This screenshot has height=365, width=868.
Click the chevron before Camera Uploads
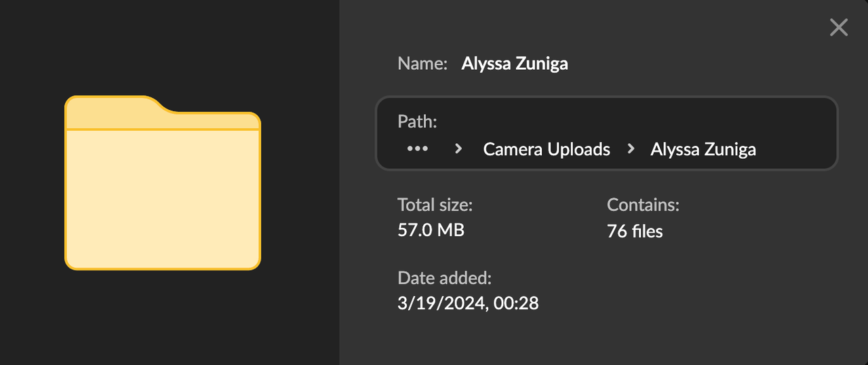point(458,149)
